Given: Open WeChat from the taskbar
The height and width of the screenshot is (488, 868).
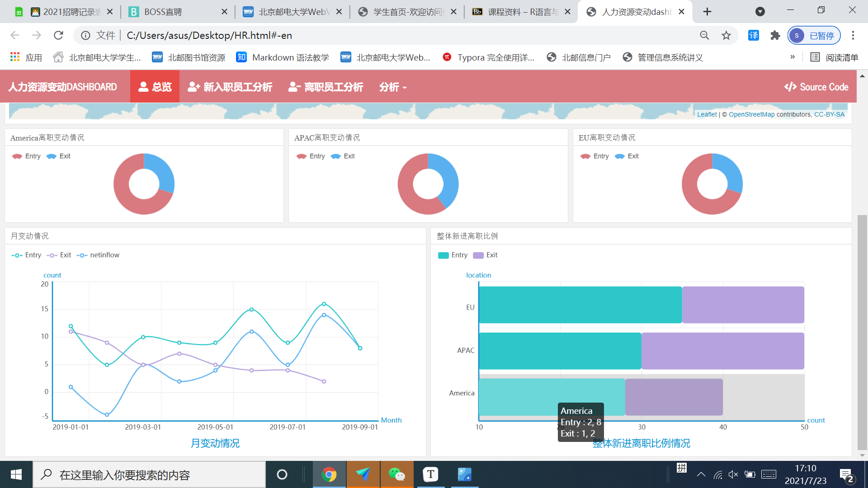Looking at the screenshot, I should pyautogui.click(x=396, y=474).
